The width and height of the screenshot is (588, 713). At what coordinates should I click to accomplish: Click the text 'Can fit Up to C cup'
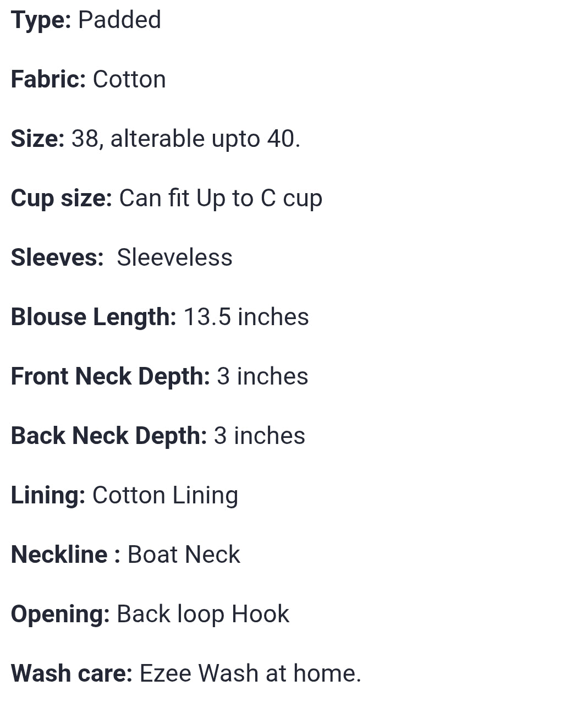click(221, 198)
